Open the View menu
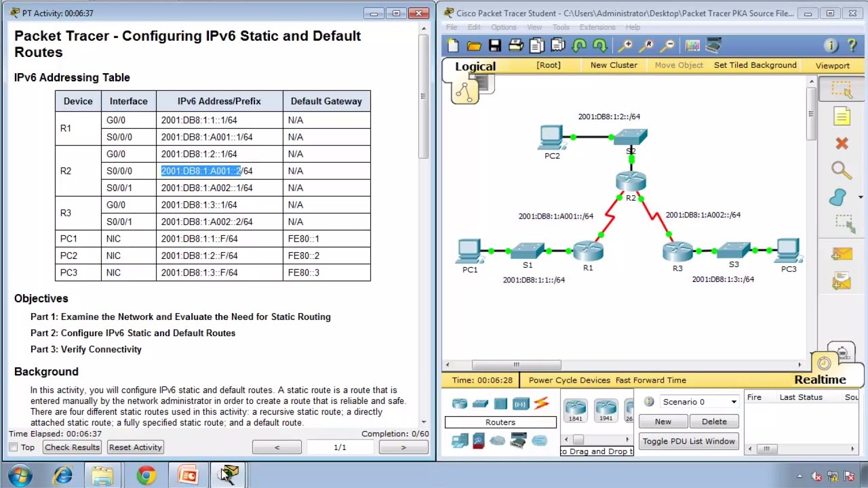The width and height of the screenshot is (868, 488). pos(534,27)
